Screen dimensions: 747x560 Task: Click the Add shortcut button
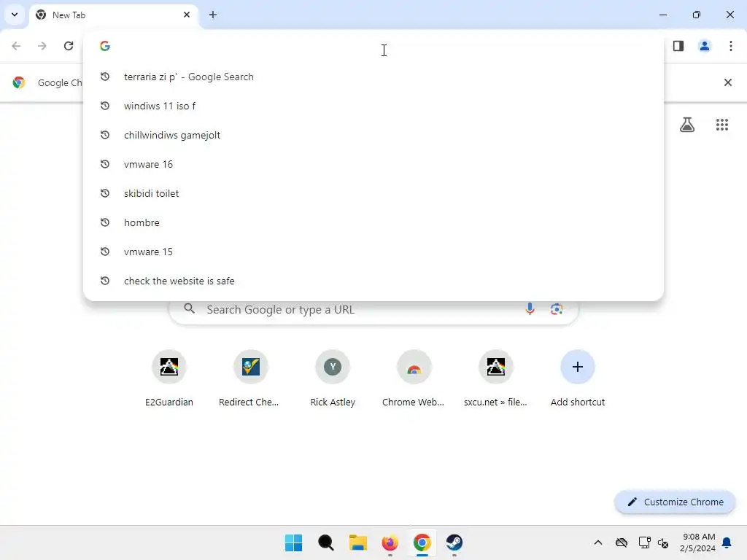pos(578,379)
